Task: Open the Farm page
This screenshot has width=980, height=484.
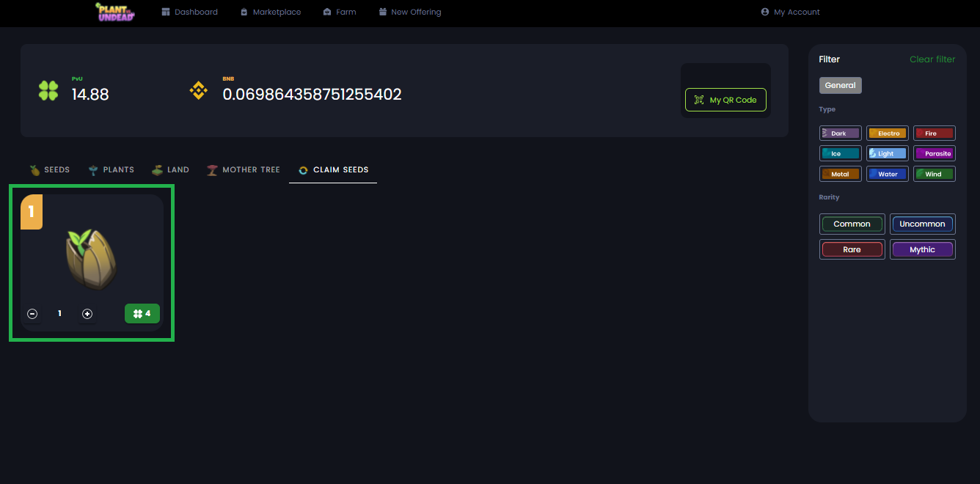Action: [x=339, y=12]
